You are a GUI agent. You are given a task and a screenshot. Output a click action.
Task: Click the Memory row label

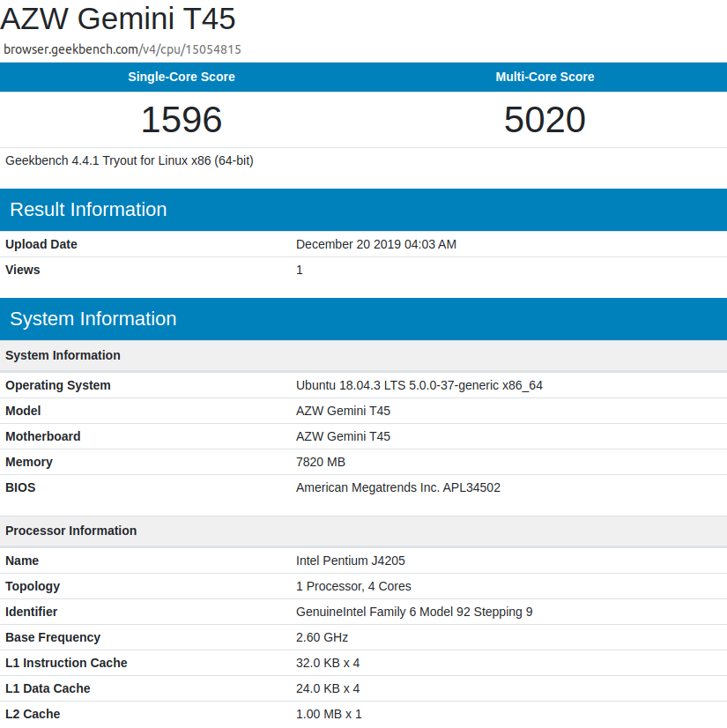point(29,462)
